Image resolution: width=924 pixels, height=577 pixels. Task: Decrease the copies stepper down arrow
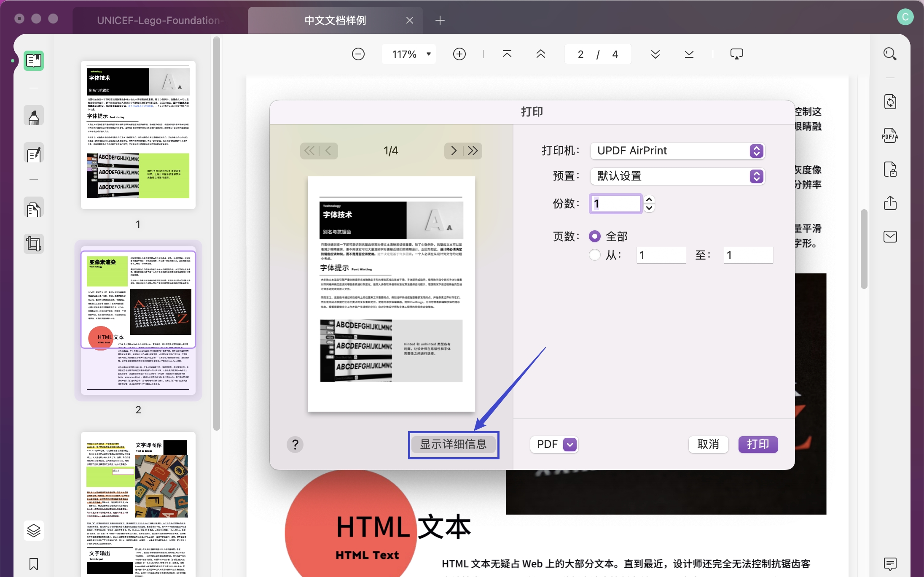click(x=649, y=208)
